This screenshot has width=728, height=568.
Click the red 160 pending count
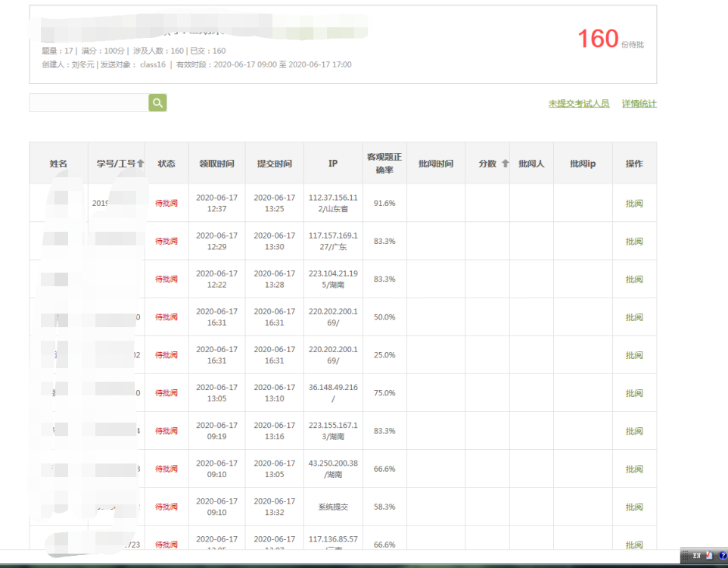pos(598,38)
